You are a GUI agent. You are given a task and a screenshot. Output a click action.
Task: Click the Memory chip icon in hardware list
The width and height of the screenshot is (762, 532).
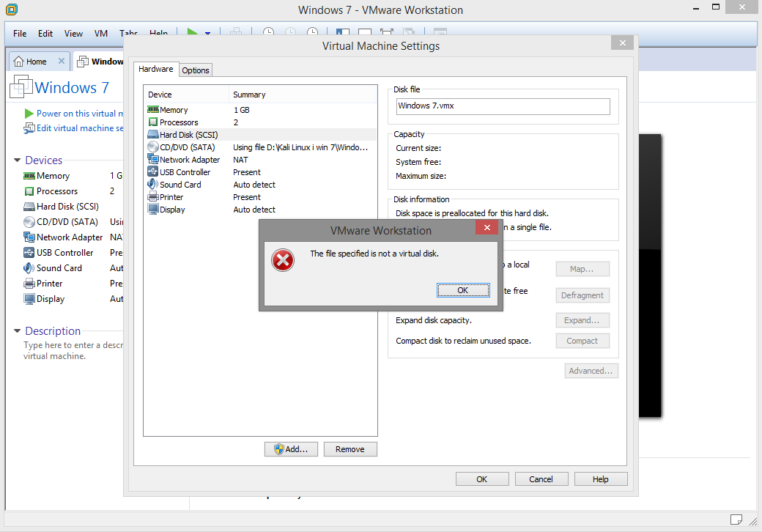click(153, 110)
